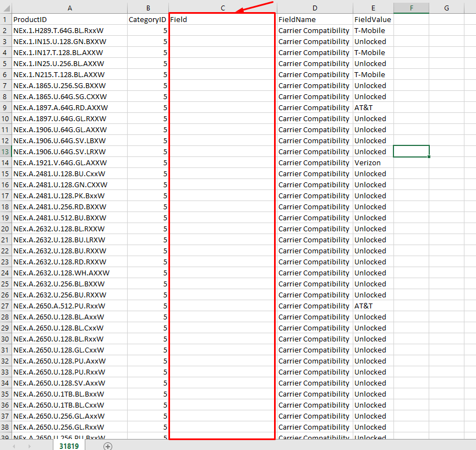The height and width of the screenshot is (450, 476).
Task: Click column F header
Action: (x=411, y=8)
